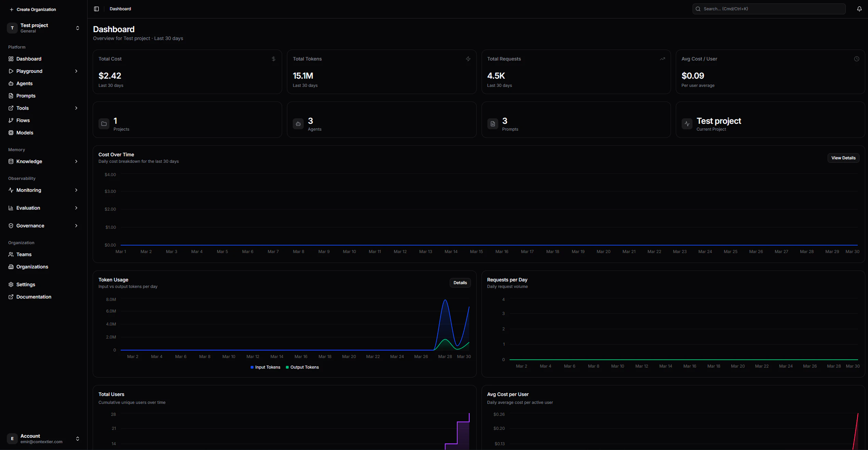Open the Settings gear icon in sidebar
868x450 pixels.
click(x=11, y=284)
